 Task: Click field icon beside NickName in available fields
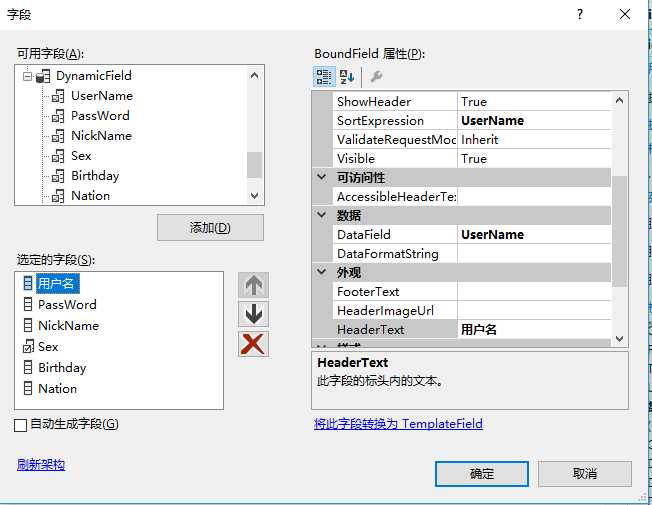pyautogui.click(x=58, y=136)
